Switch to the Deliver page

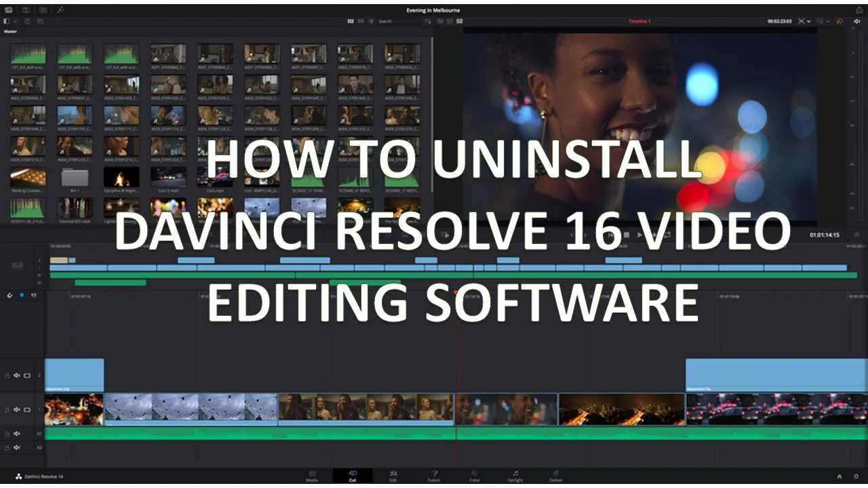555,476
